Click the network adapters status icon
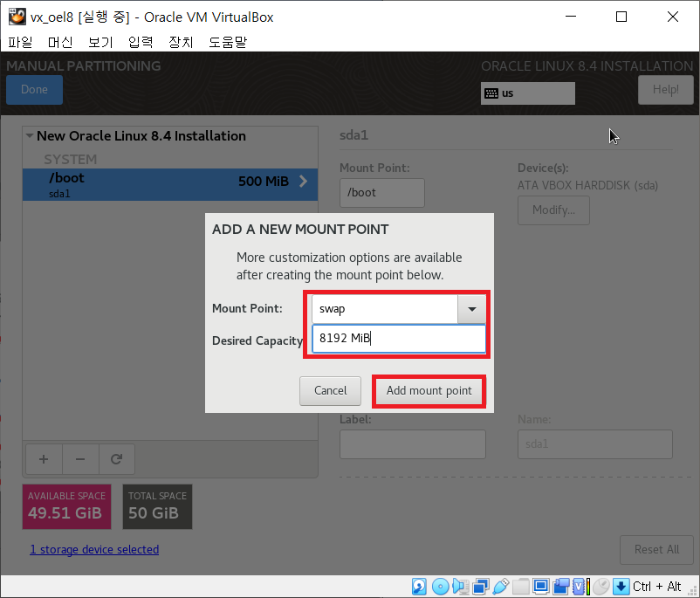The height and width of the screenshot is (598, 700). pyautogui.click(x=481, y=586)
